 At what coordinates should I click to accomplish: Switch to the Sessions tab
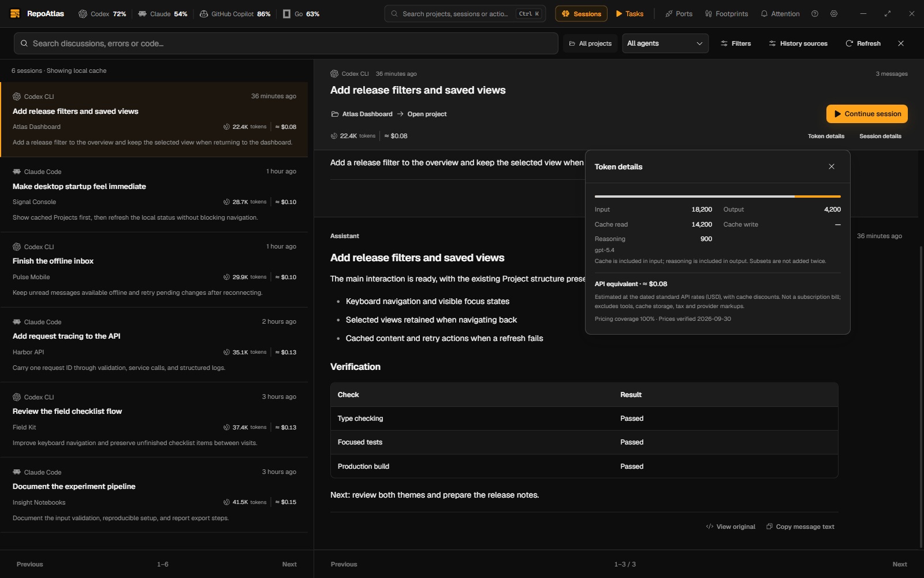click(581, 14)
